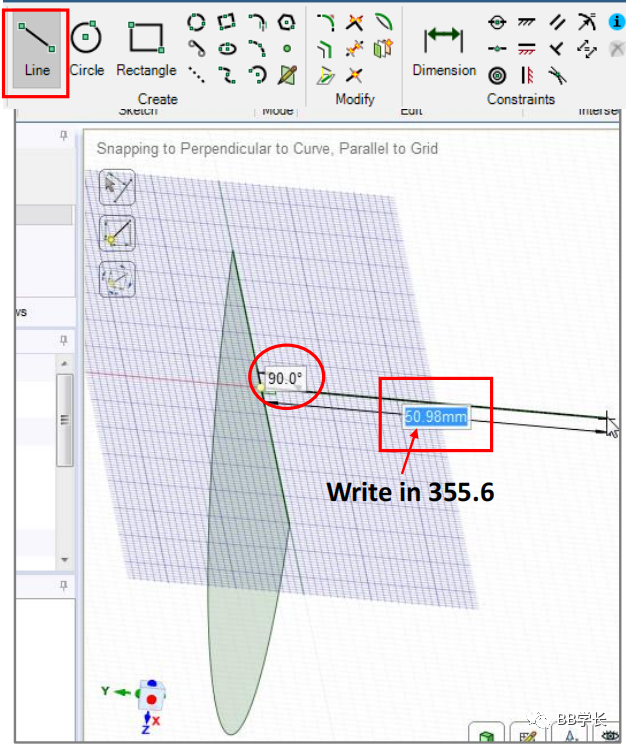
Task: Click the left panel scrollbar up arrow
Action: click(65, 363)
